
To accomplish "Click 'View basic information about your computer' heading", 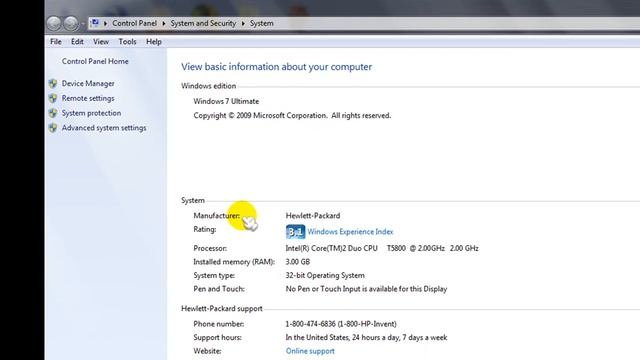I will (x=277, y=67).
